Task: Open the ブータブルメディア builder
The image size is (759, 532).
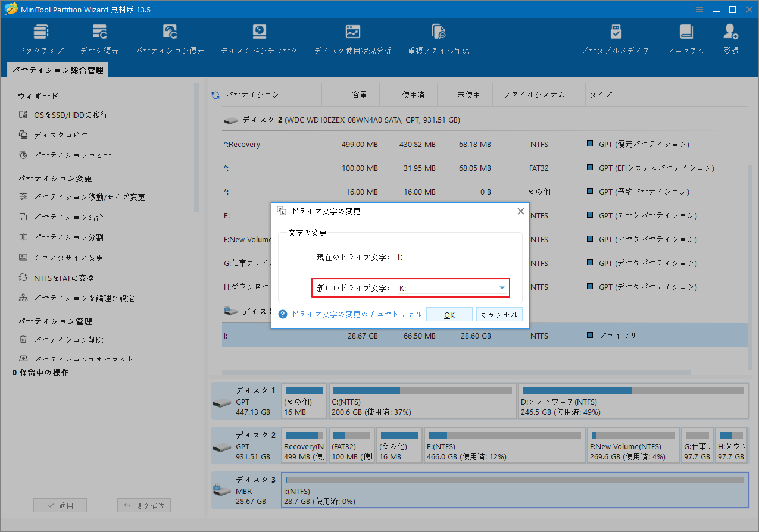Action: pyautogui.click(x=616, y=37)
